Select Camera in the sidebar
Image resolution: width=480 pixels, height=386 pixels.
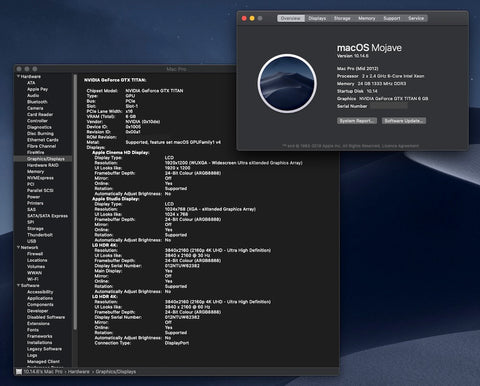[x=35, y=108]
